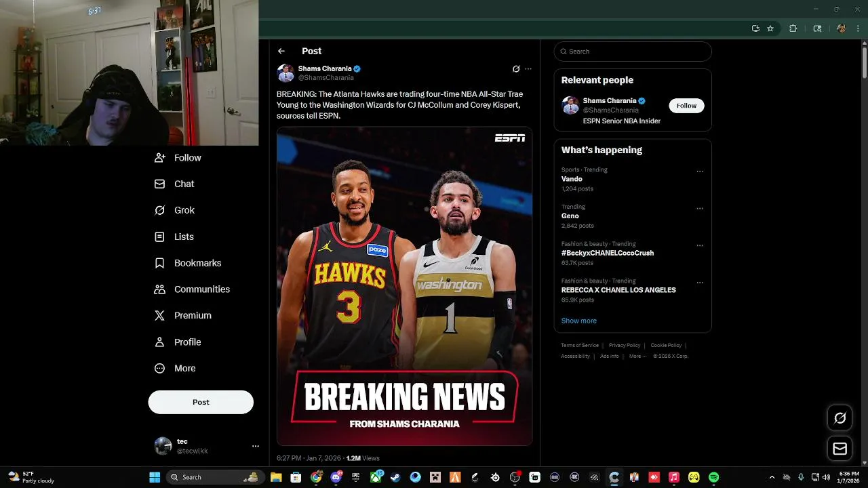Open the Accessibility footer link
This screenshot has height=488, width=868.
pyautogui.click(x=575, y=357)
